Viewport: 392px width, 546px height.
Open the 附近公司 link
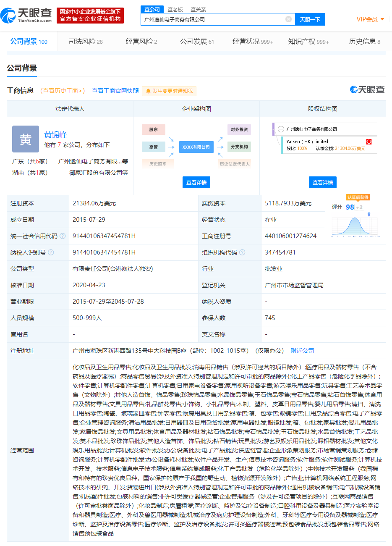(x=302, y=351)
